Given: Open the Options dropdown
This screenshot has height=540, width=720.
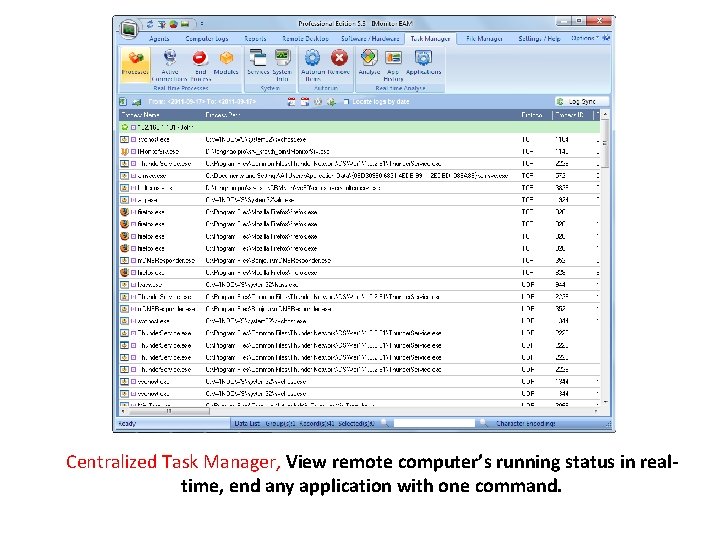Looking at the screenshot, I should coord(585,38).
